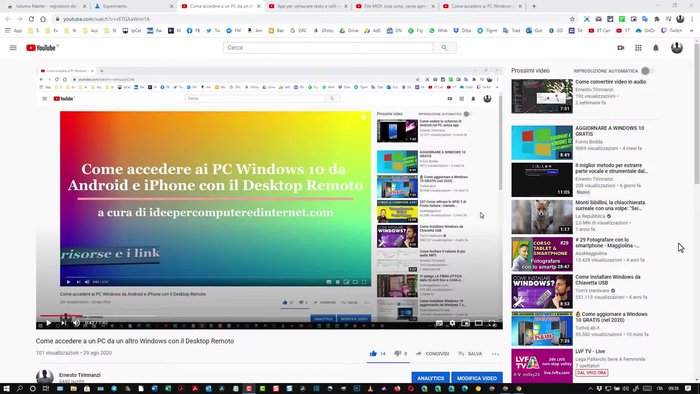The image size is (700, 394).
Task: Open the YouTube apps grid
Action: click(x=638, y=48)
